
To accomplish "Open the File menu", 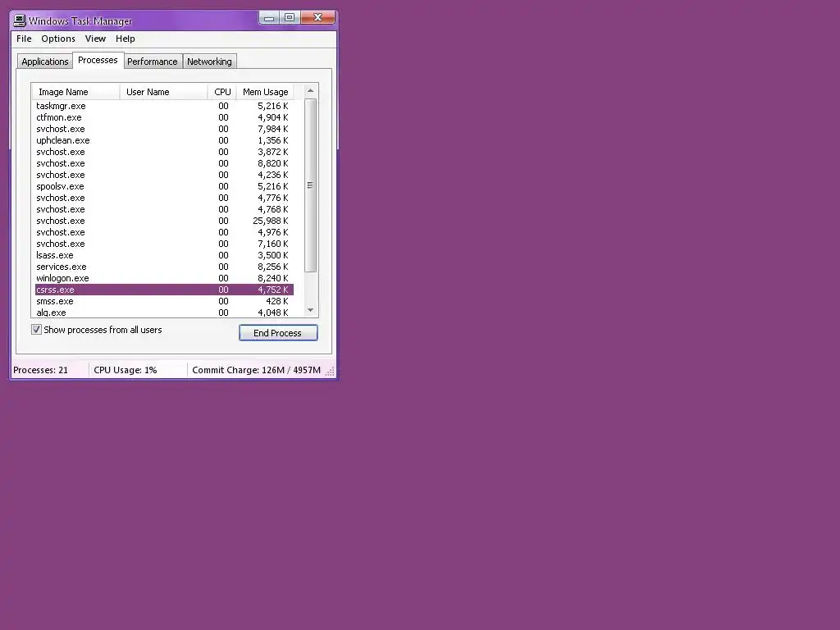I will [x=24, y=39].
